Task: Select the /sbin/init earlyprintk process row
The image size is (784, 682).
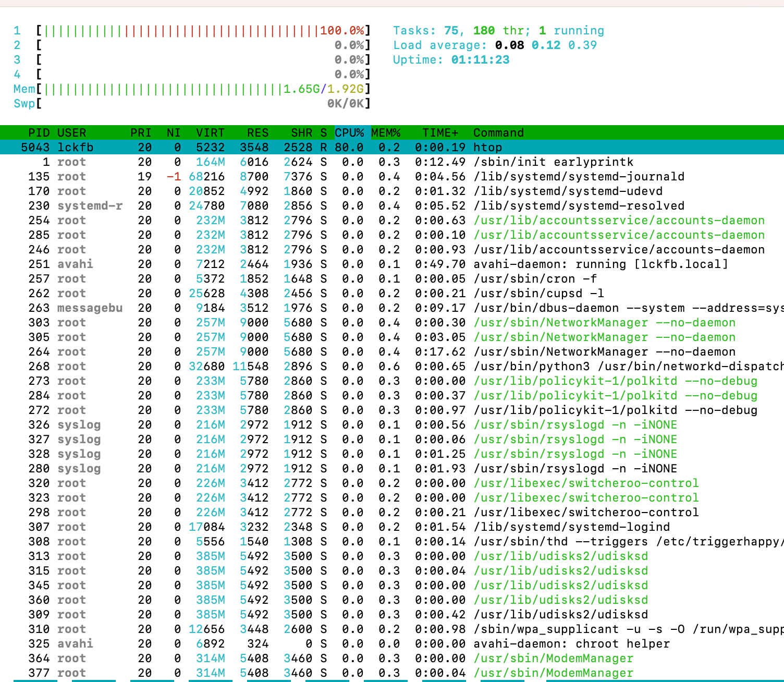Action: [392, 162]
